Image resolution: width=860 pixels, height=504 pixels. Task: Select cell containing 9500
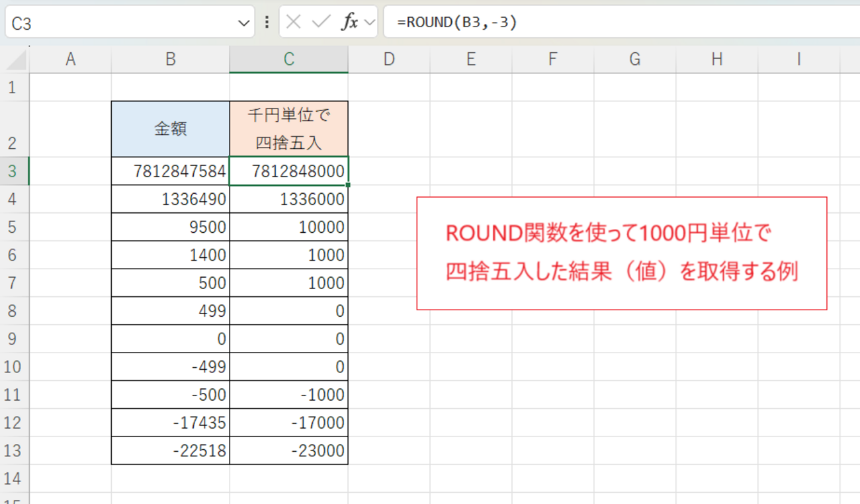point(171,227)
